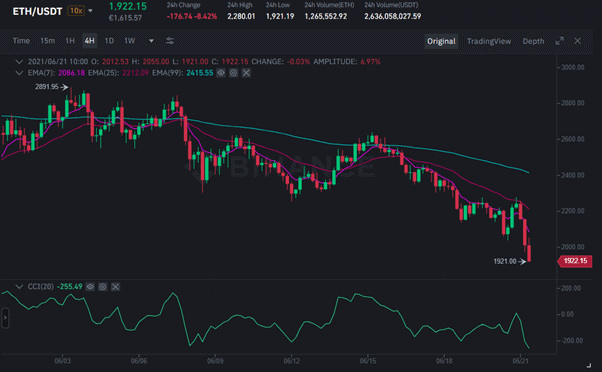Click the 24h Volume(ETH) value 1,265,552.92

click(326, 16)
